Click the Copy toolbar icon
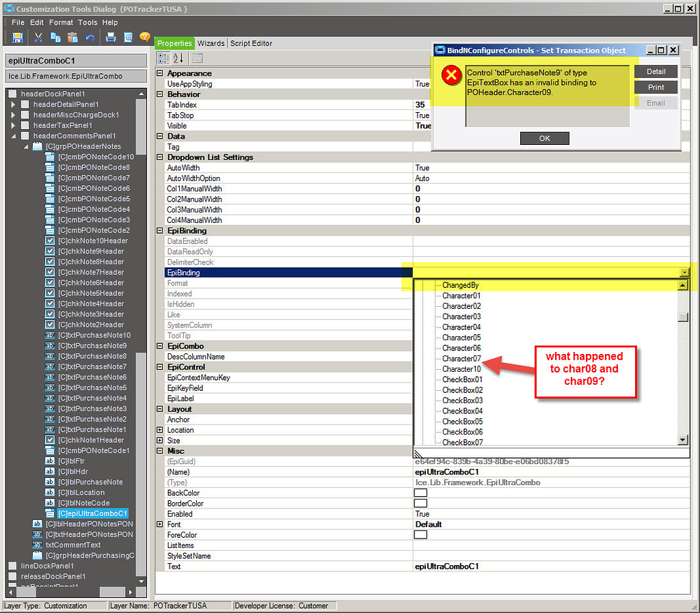The height and width of the screenshot is (613, 700). point(55,38)
